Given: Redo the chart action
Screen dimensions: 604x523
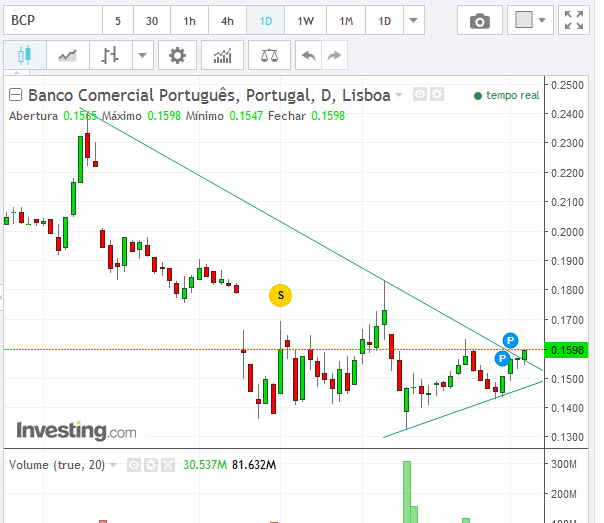Looking at the screenshot, I should tap(334, 55).
